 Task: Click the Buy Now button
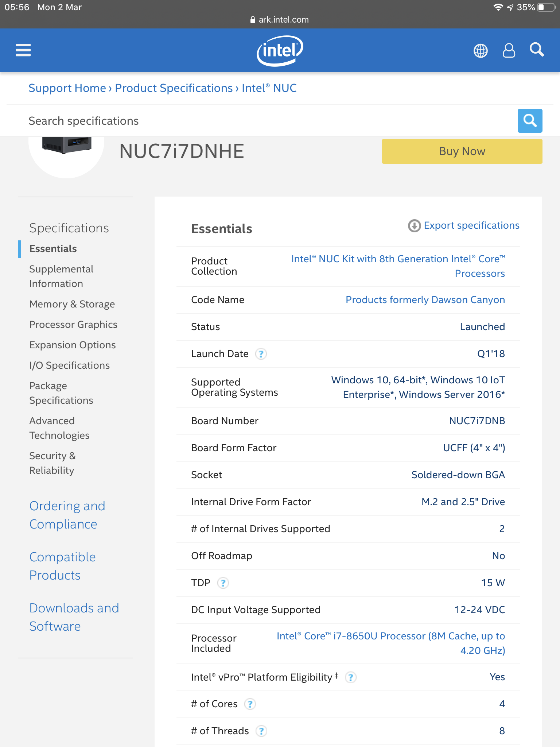[x=462, y=151]
